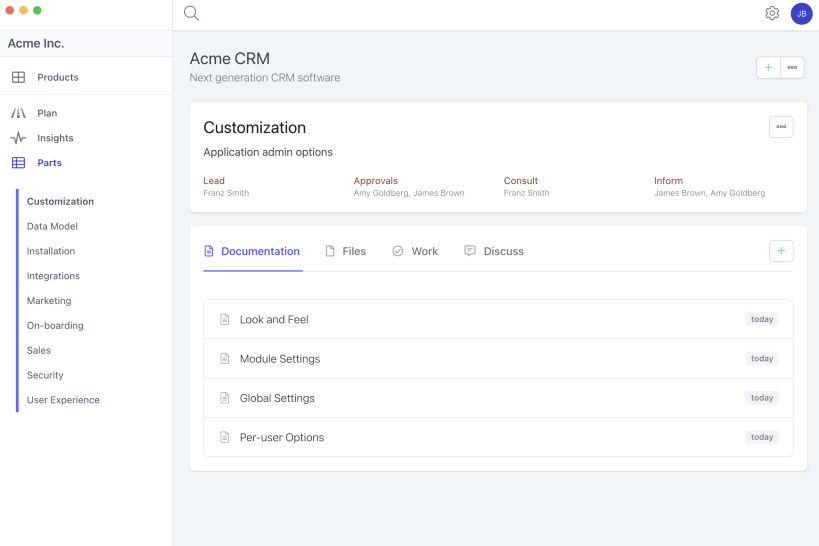Click today badge on Global Settings row
This screenshot has width=819, height=546.
click(762, 398)
